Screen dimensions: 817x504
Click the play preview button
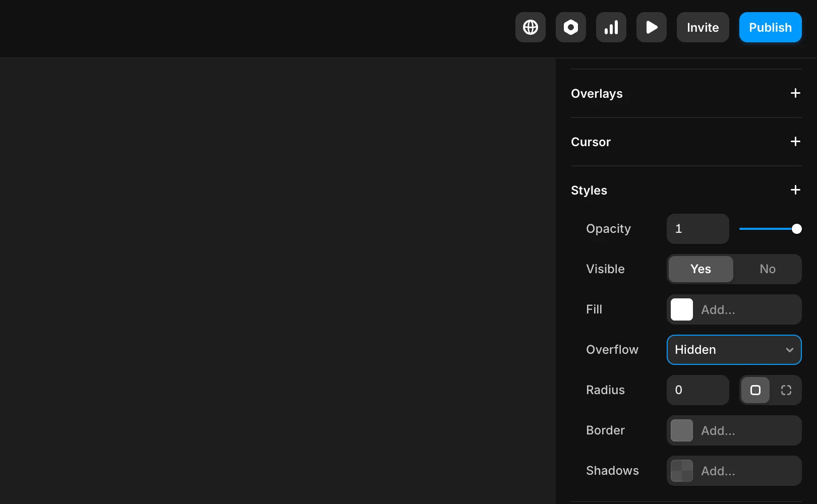pos(652,27)
